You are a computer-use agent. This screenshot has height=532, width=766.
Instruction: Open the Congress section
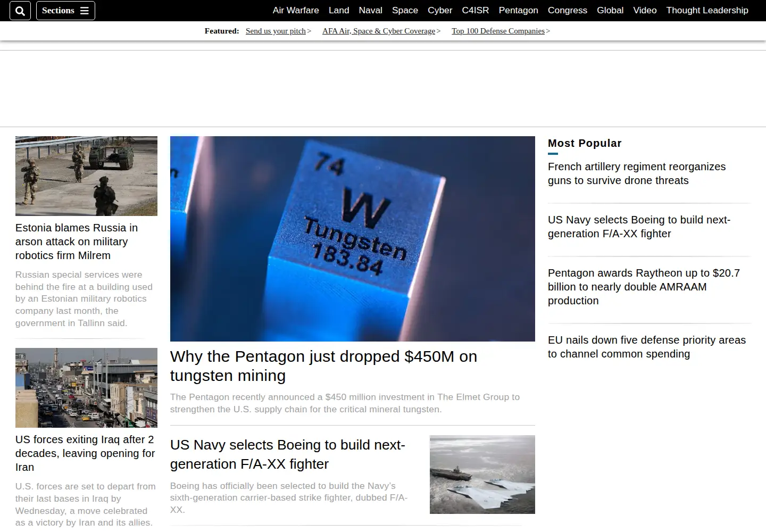click(568, 10)
